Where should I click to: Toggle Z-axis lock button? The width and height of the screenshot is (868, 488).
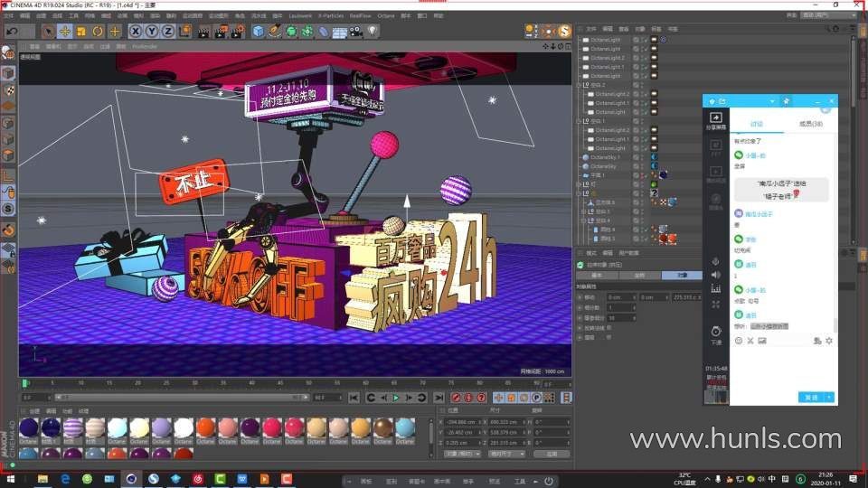coord(167,32)
